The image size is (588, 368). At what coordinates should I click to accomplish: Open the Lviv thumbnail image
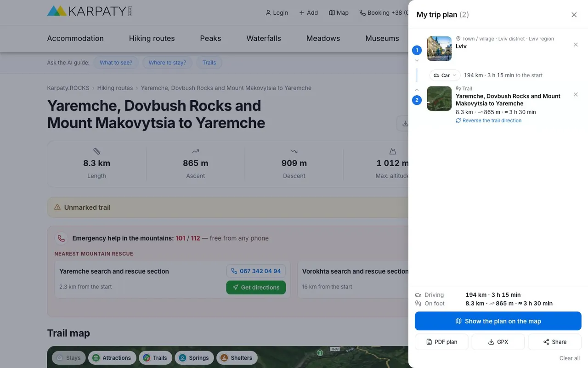click(x=439, y=48)
